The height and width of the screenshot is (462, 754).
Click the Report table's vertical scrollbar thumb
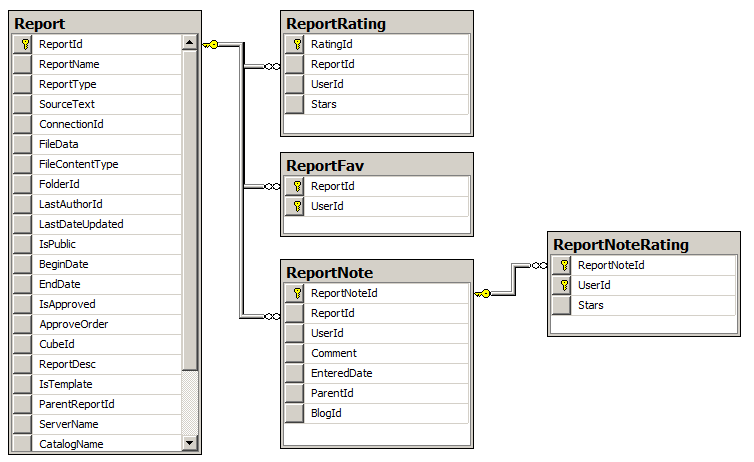(190, 210)
